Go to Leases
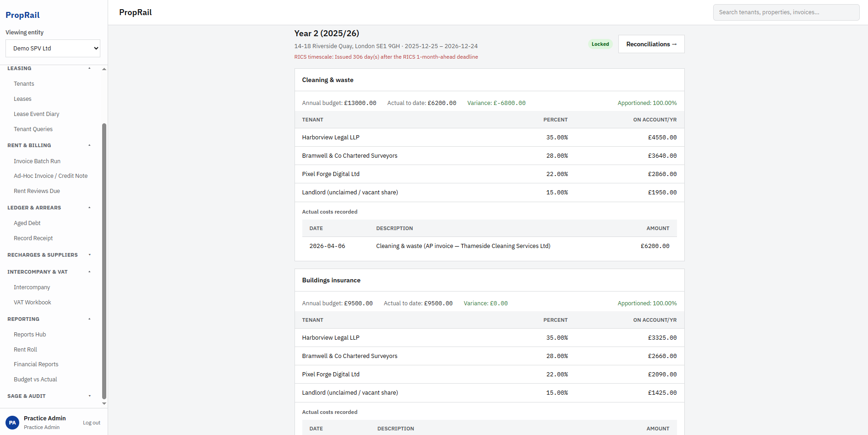This screenshot has height=435, width=868. click(x=22, y=99)
